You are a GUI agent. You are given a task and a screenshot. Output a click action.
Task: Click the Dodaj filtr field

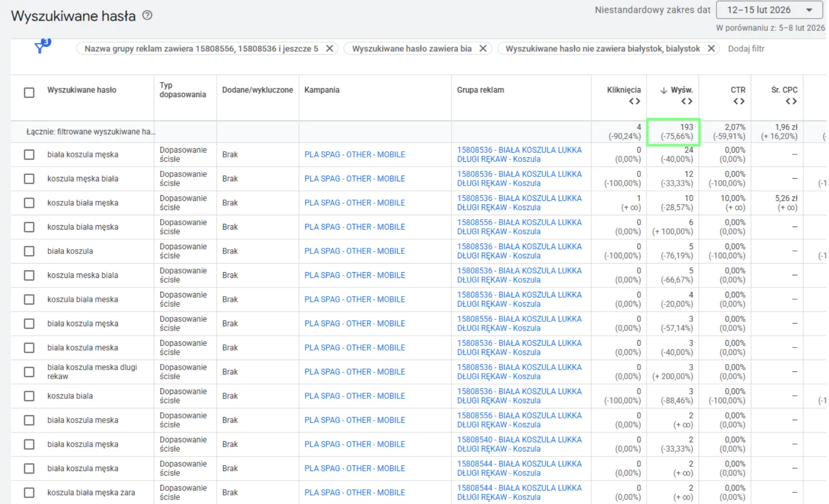click(746, 49)
